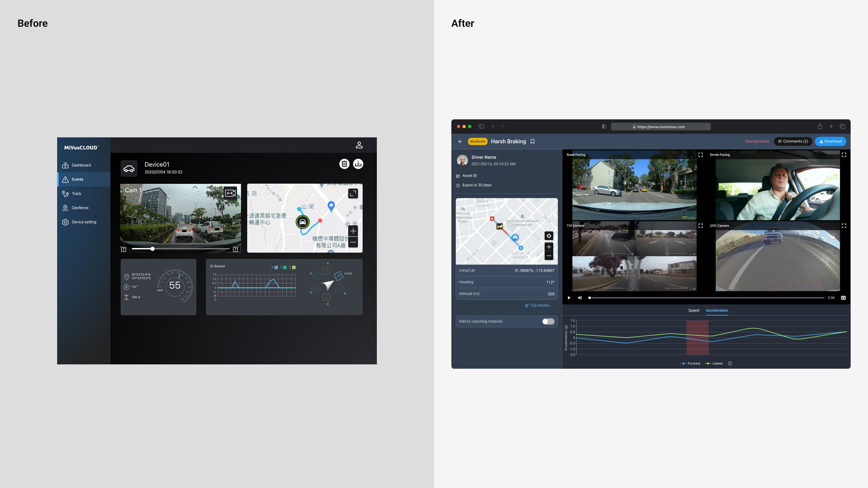Mute the video volume icon

pos(580,298)
